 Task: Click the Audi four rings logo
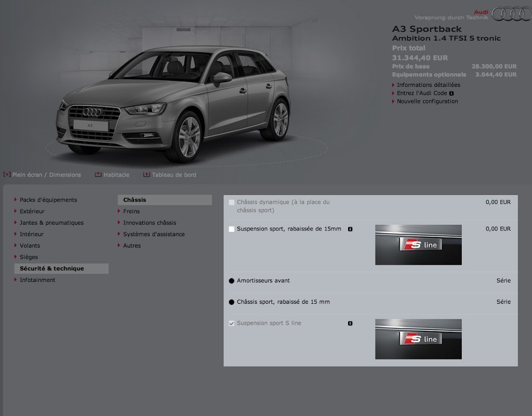coord(512,14)
